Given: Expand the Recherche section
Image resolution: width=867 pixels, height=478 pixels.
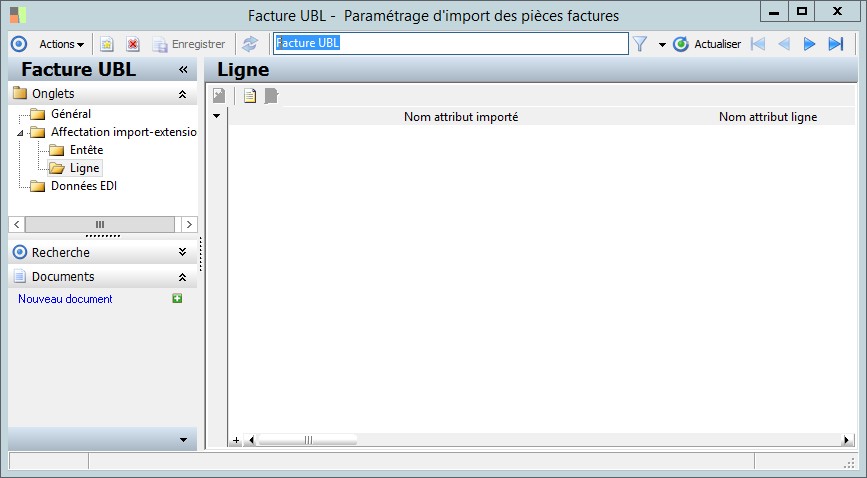Looking at the screenshot, I should click(182, 252).
